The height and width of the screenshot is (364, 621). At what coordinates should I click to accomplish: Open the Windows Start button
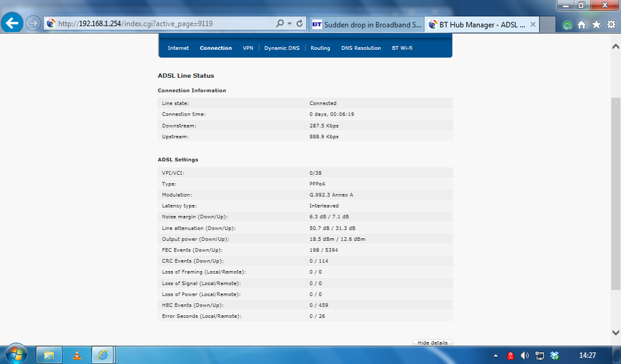[x=16, y=353]
